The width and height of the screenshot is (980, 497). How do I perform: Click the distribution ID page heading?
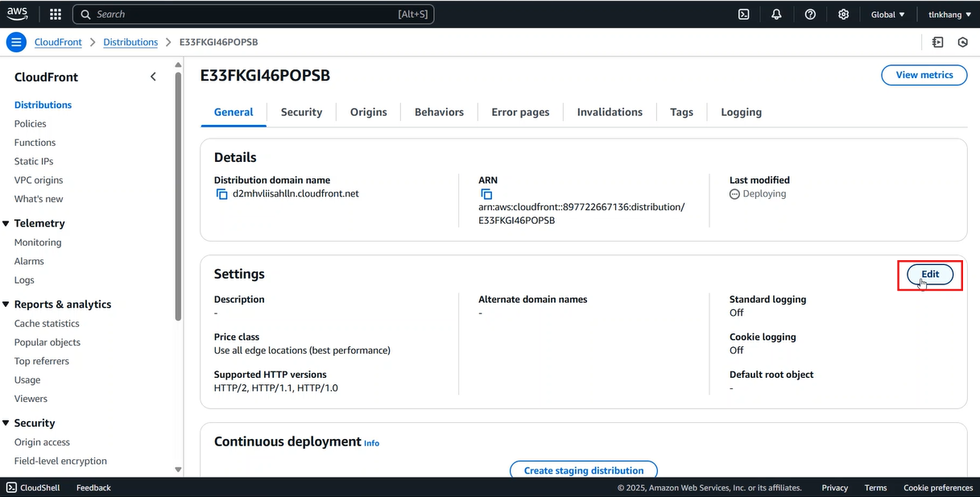coord(265,76)
